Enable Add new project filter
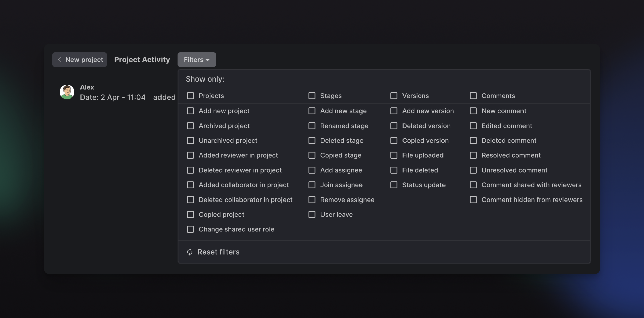Viewport: 644px width, 318px height. point(190,111)
